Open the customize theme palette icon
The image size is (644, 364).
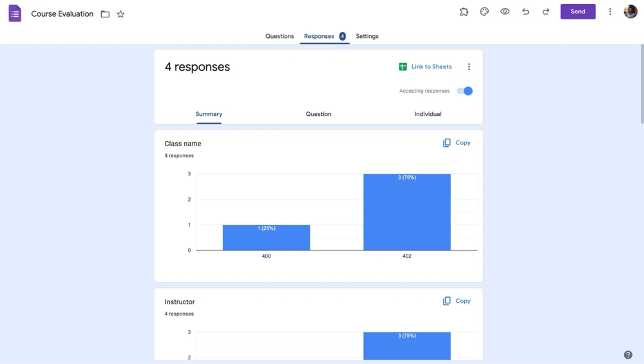coord(484,12)
